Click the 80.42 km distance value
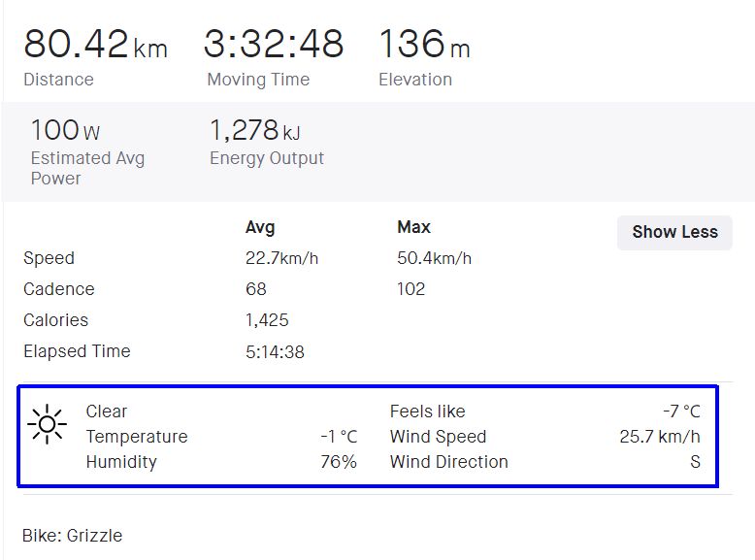755x560 pixels. tap(94, 45)
